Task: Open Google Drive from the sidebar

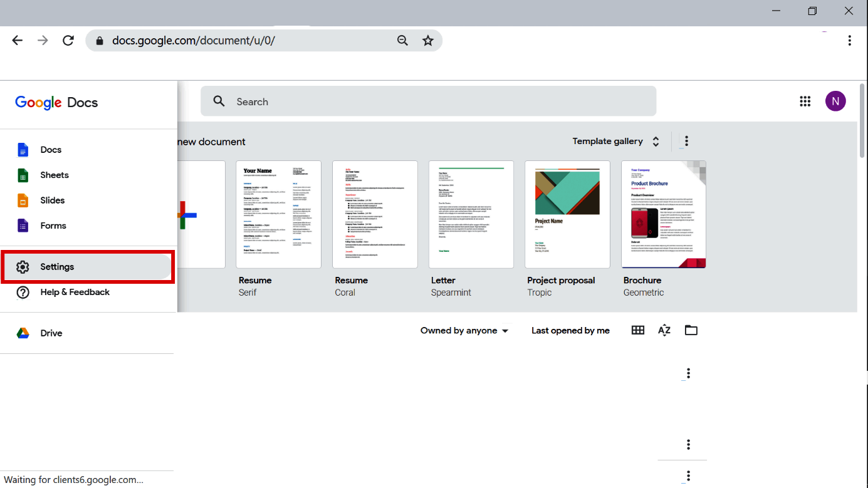Action: pyautogui.click(x=51, y=333)
